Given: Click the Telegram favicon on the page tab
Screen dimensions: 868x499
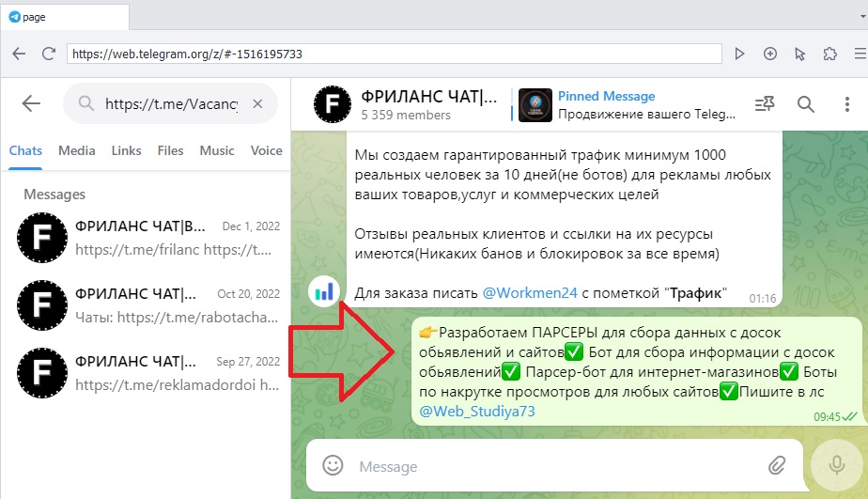Looking at the screenshot, I should (14, 17).
